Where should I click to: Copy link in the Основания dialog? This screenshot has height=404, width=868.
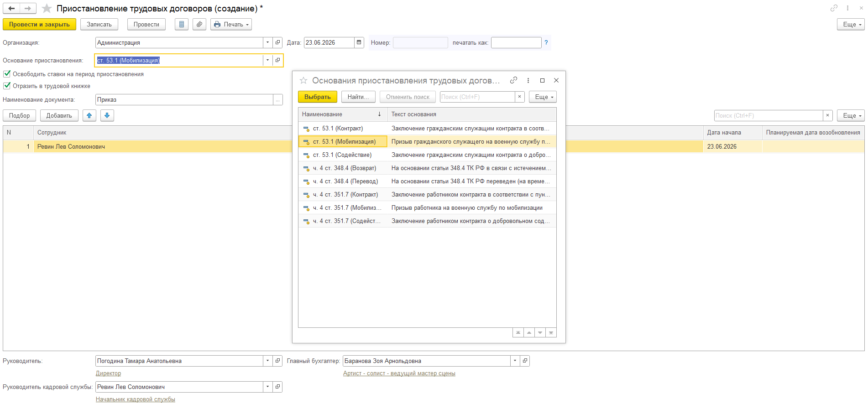coord(513,80)
